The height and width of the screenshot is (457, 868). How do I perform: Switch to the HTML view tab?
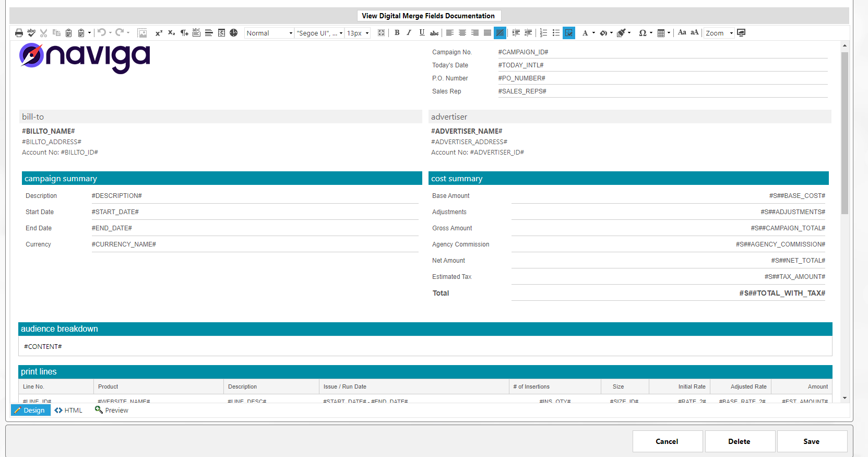coord(68,411)
